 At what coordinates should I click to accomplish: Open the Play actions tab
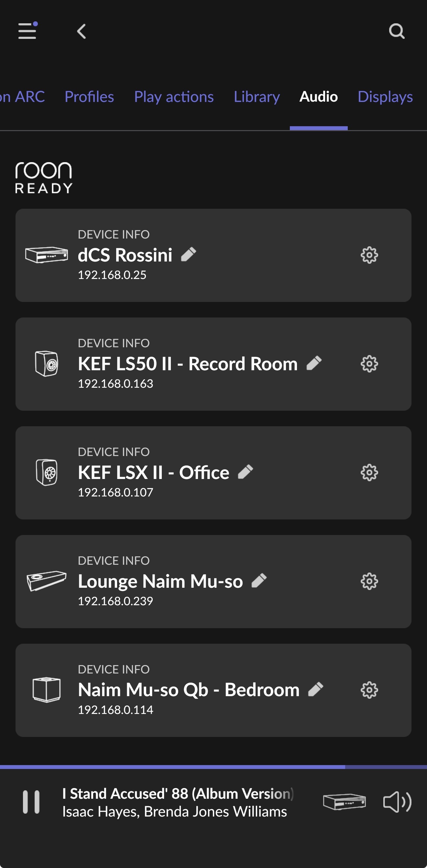(x=174, y=97)
